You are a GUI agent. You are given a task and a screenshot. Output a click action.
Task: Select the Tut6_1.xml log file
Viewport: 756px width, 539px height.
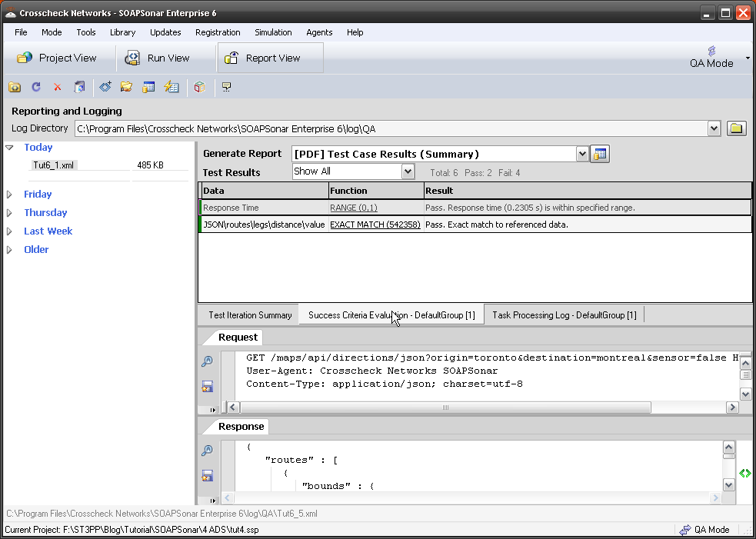click(54, 165)
